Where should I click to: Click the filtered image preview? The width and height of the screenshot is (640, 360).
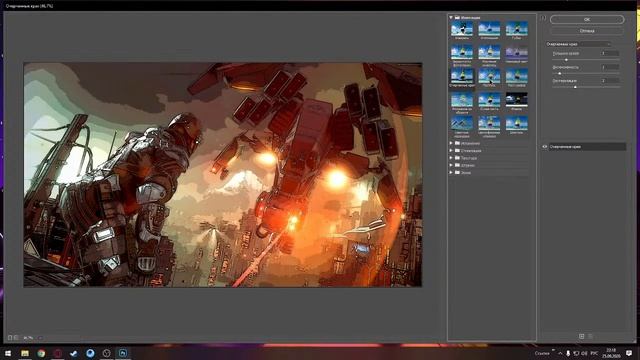[x=223, y=175]
